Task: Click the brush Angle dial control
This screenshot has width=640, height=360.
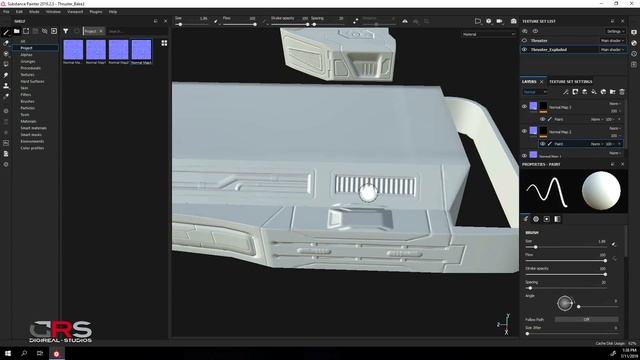Action: click(x=565, y=303)
